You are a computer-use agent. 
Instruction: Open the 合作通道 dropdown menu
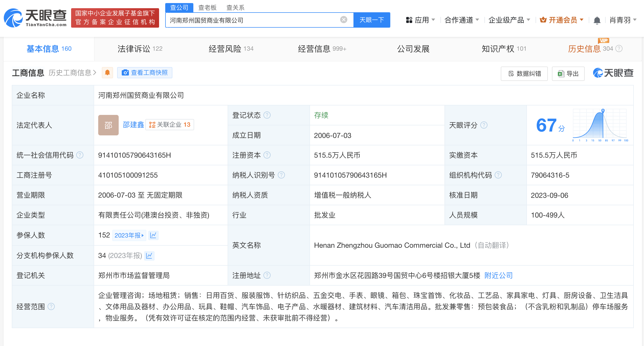coord(462,20)
